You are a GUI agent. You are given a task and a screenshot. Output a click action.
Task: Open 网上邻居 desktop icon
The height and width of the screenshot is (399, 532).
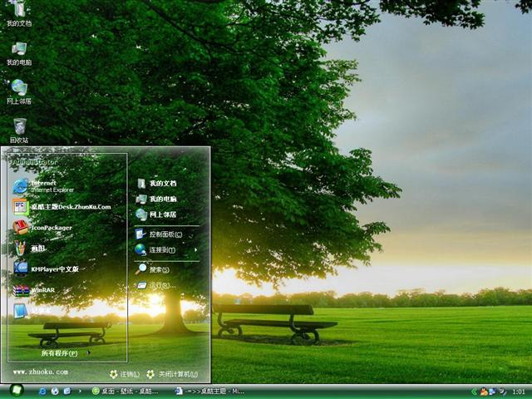[19, 91]
